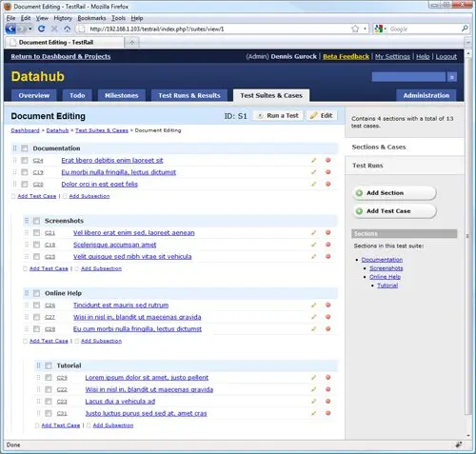Click the Tutorial link in sections list
The width and height of the screenshot is (476, 454).
[x=387, y=286]
